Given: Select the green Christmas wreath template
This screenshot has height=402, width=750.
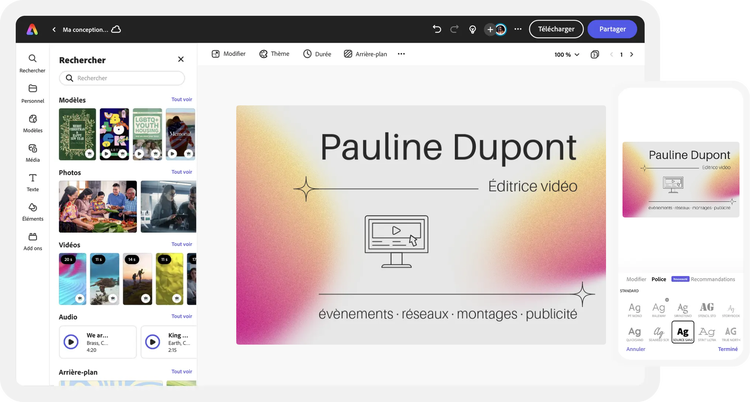Looking at the screenshot, I should [x=77, y=134].
